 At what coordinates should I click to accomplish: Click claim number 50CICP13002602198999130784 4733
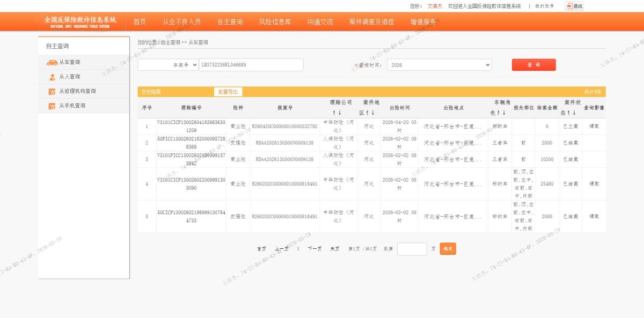click(191, 217)
